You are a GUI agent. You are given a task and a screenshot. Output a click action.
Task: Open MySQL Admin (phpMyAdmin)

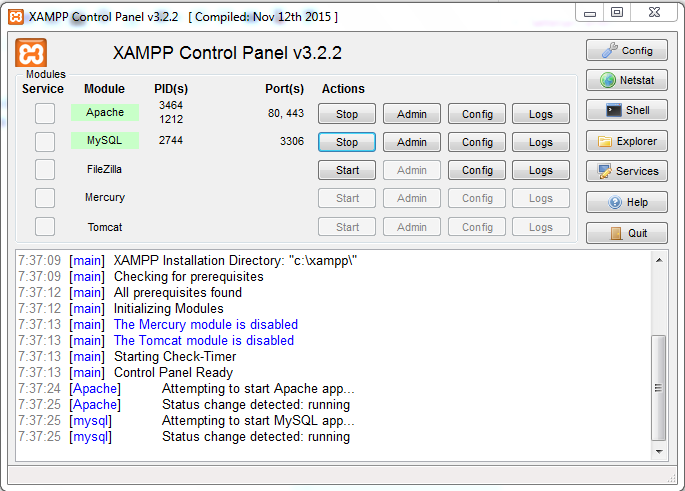pyautogui.click(x=412, y=142)
